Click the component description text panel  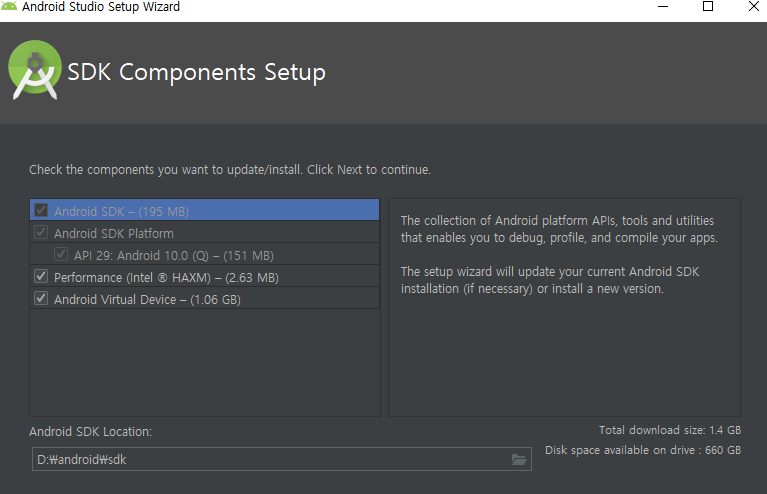tap(564, 307)
